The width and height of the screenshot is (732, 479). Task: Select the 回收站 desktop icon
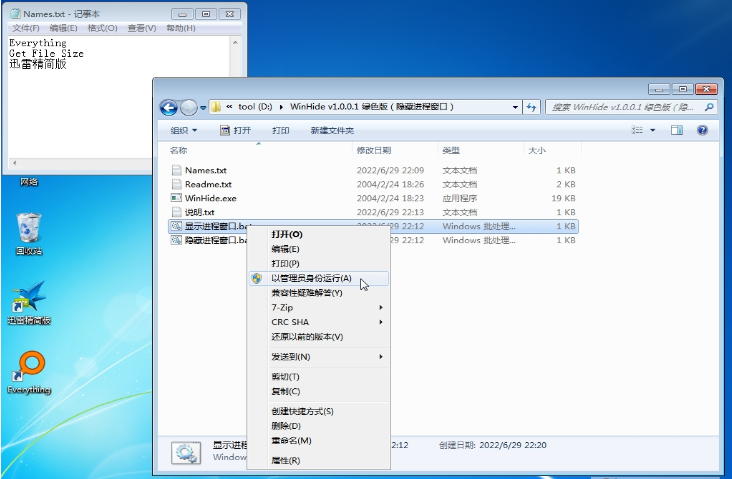coord(29,234)
